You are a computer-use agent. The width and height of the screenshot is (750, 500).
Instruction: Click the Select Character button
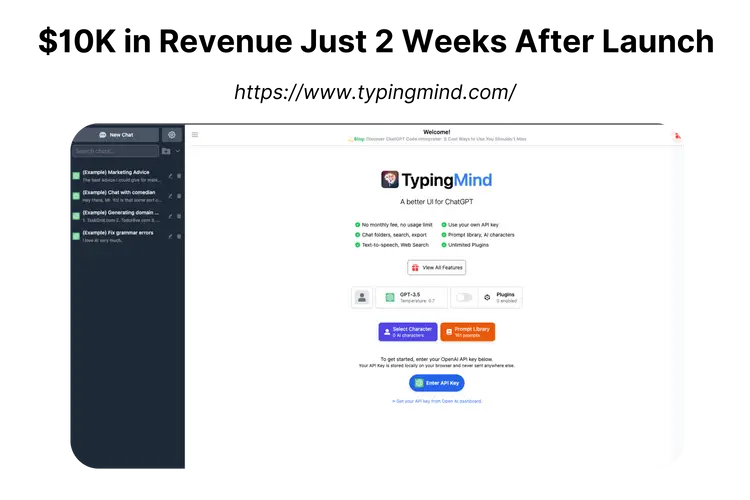pos(408,332)
